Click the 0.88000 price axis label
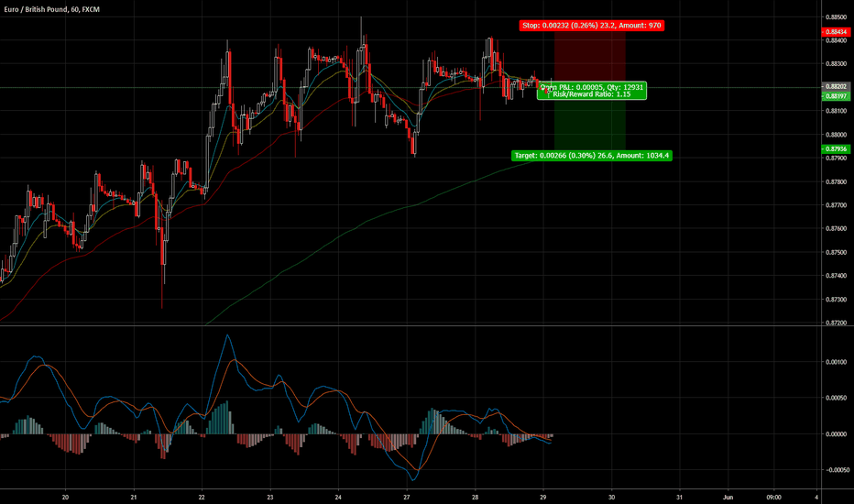The width and height of the screenshot is (854, 504). pos(836,135)
